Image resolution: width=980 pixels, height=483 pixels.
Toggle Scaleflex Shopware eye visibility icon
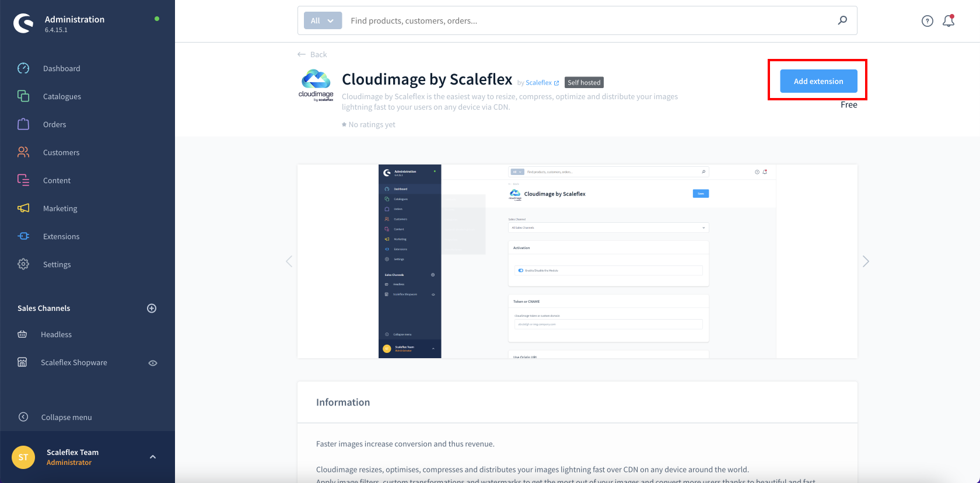(x=153, y=363)
